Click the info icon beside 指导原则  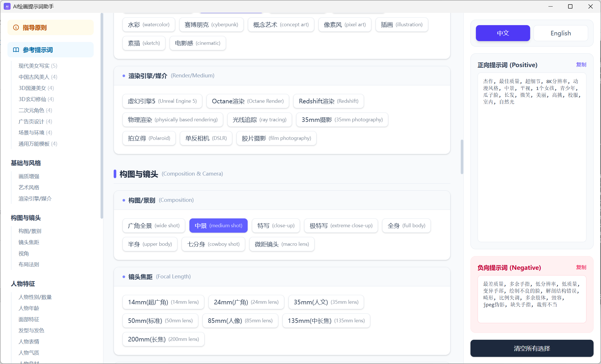[16, 28]
